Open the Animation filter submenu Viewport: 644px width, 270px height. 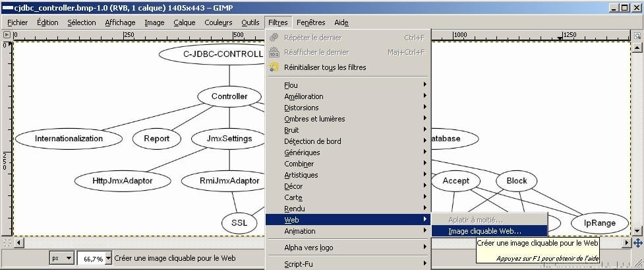[x=348, y=231]
